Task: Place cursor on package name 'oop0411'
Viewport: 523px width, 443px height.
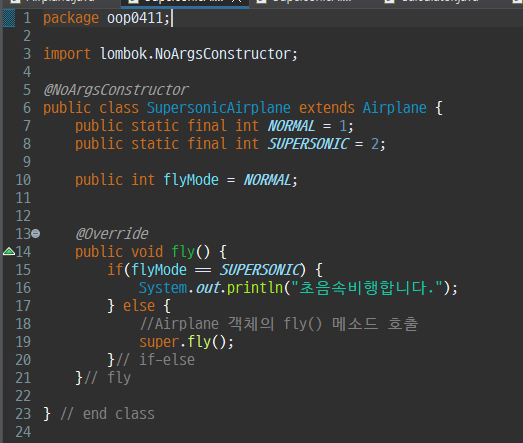Action: coord(135,18)
